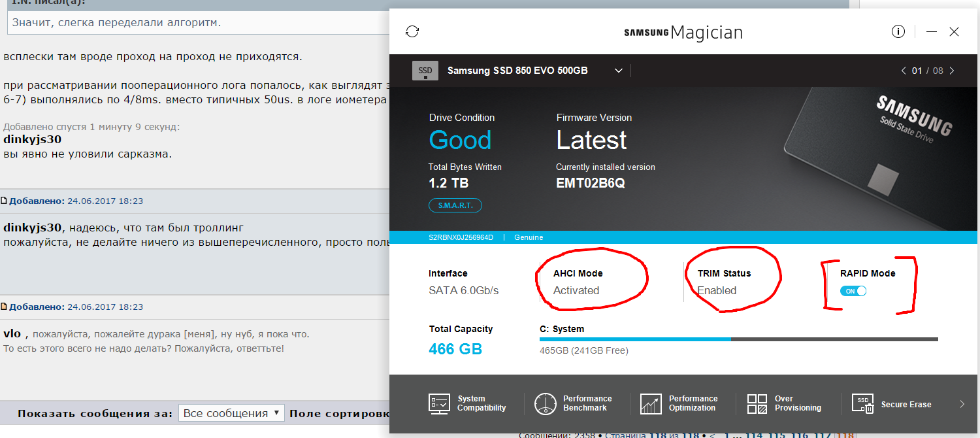Viewport: 980px width, 438px height.
Task: Click Total Capacity '466 GB' value
Action: [455, 349]
